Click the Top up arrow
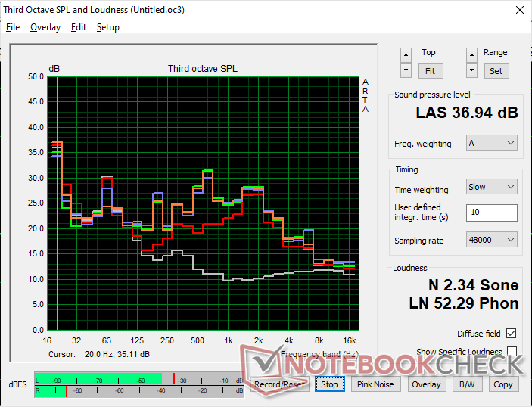Screen dimensions: 532x407 (406, 54)
